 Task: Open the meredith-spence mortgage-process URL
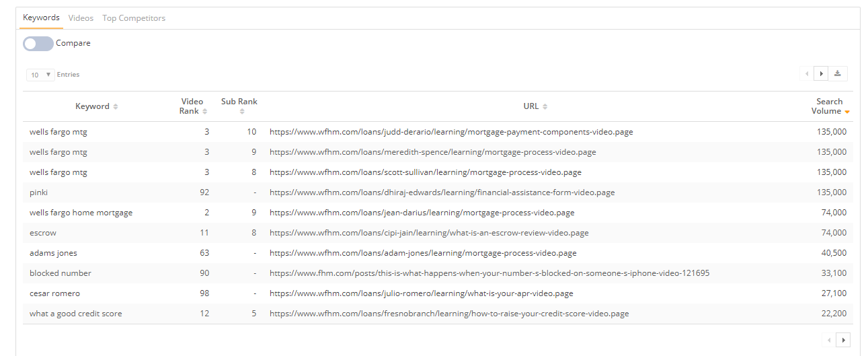pyautogui.click(x=433, y=152)
